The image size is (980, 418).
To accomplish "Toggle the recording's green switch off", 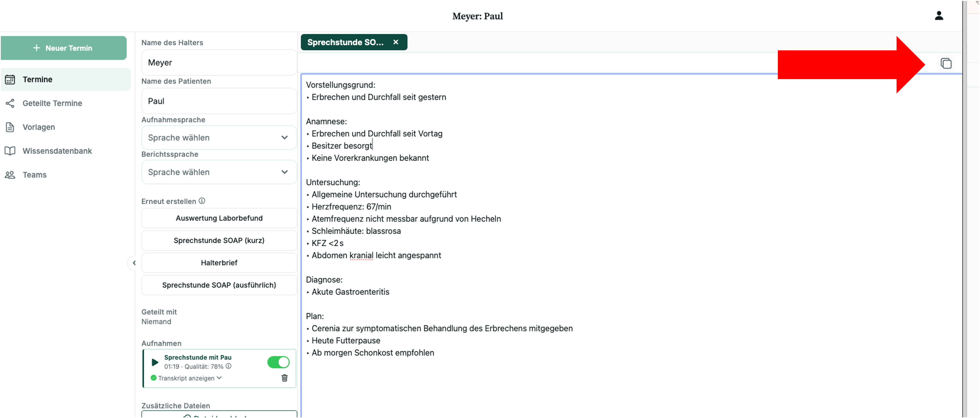I will [278, 362].
